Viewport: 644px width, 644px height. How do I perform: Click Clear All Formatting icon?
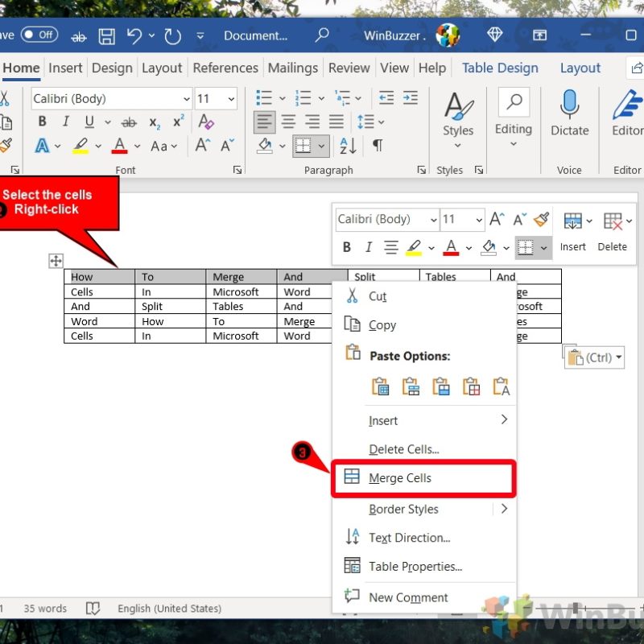pyautogui.click(x=206, y=122)
